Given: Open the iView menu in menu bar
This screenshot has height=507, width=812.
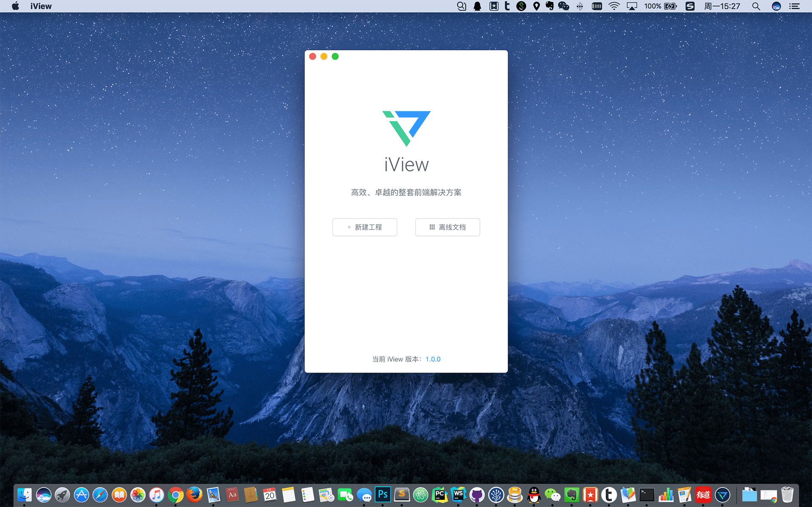Looking at the screenshot, I should [41, 6].
